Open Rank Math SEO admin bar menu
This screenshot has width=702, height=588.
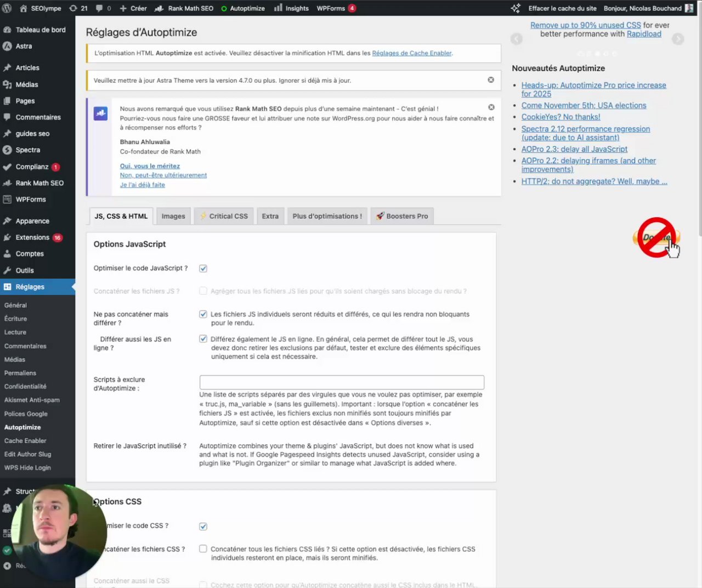[x=184, y=8]
